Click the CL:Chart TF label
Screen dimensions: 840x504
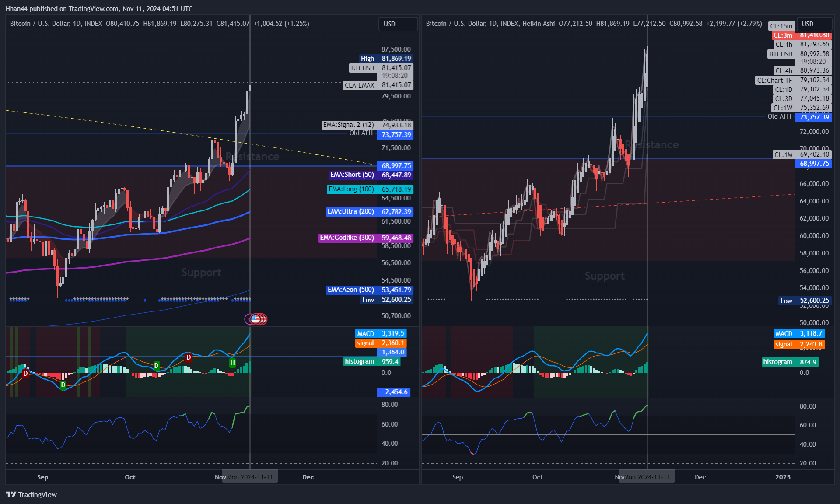click(774, 80)
